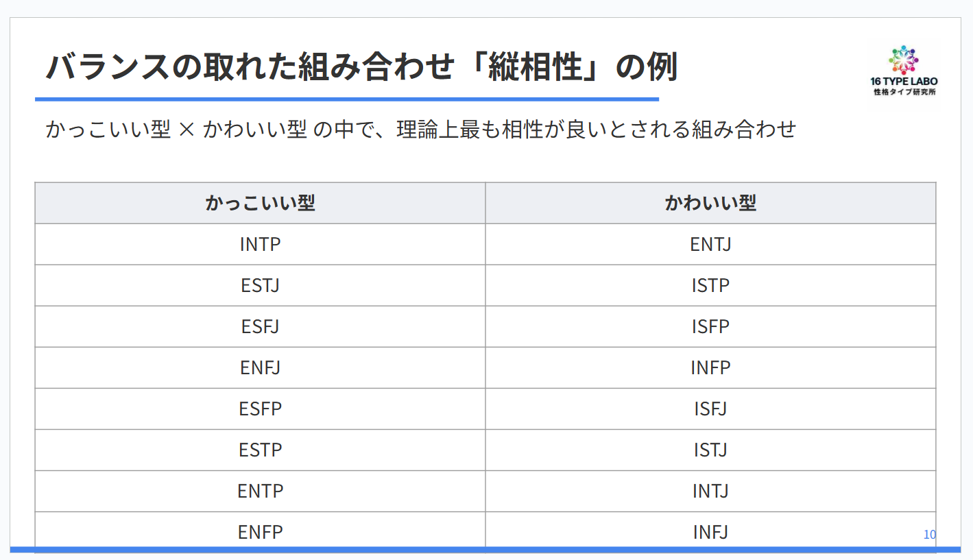Click the ENTJ cell
Image resolution: width=973 pixels, height=560 pixels.
pos(710,244)
